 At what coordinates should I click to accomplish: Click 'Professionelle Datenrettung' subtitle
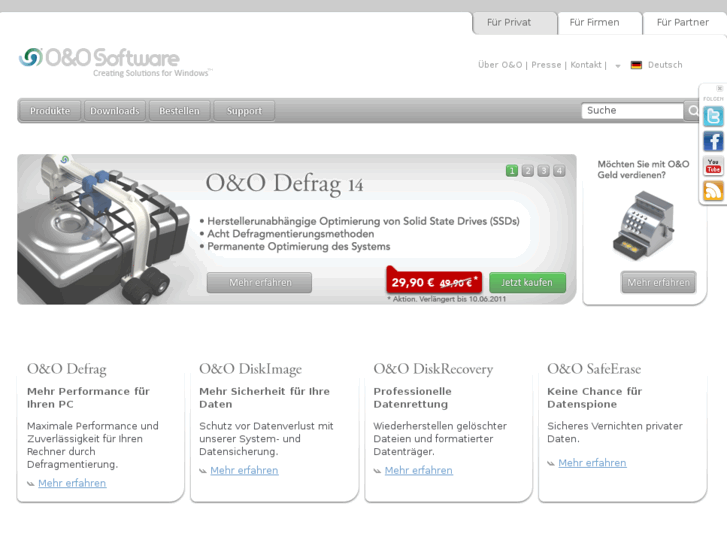(x=412, y=398)
